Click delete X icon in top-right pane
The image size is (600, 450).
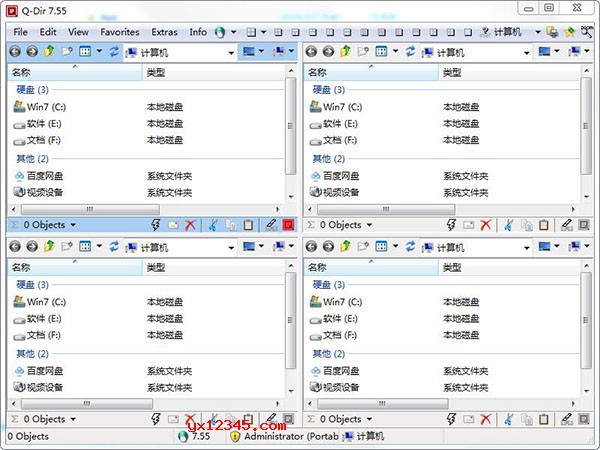(486, 225)
